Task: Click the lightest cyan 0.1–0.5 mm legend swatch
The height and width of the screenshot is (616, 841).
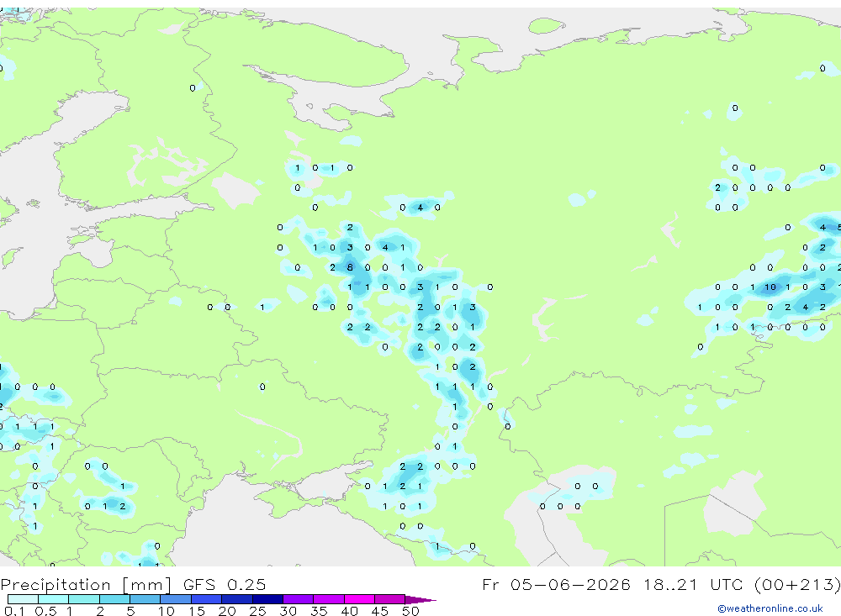Action: [x=23, y=599]
